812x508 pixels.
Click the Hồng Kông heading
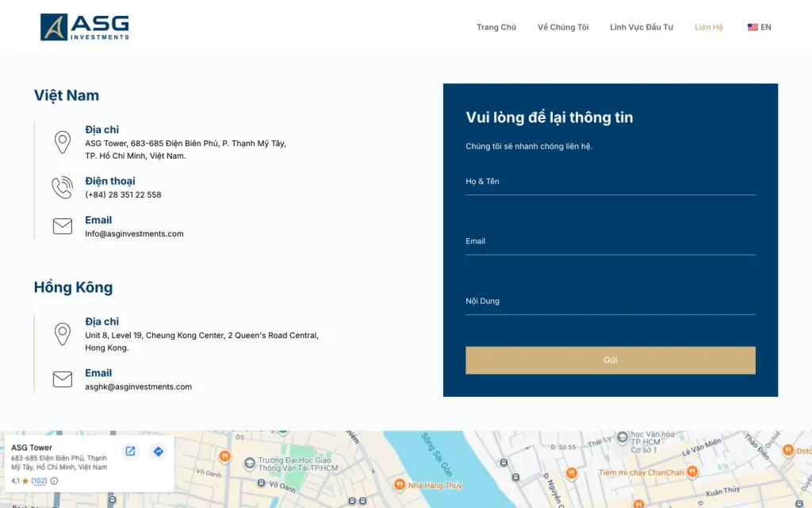(73, 287)
